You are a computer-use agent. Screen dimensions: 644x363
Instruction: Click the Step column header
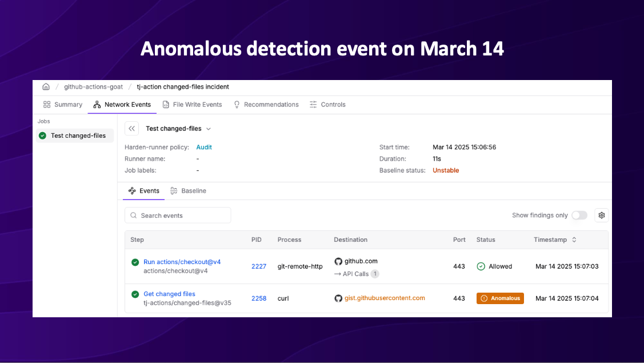pos(137,240)
